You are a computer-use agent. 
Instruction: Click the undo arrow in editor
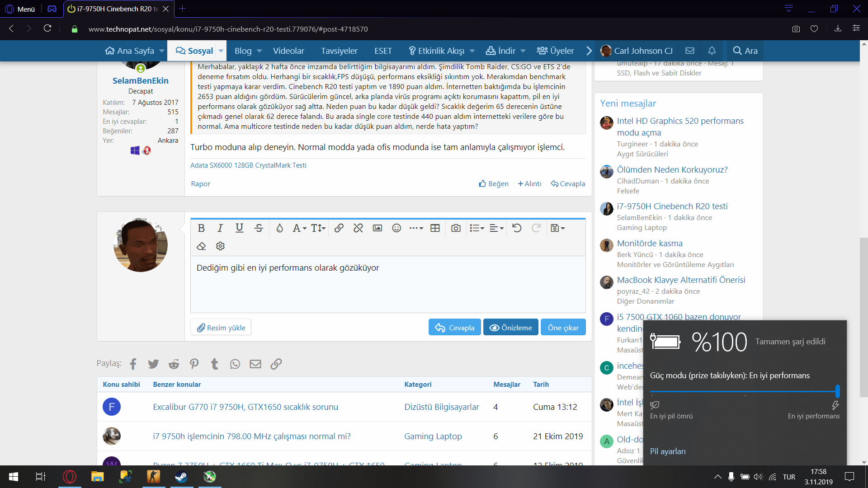click(517, 228)
